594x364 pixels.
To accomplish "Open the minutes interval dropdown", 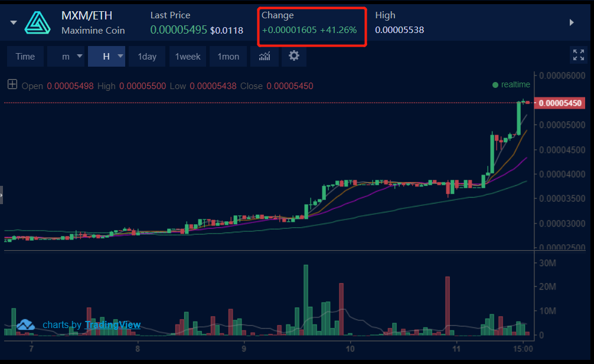I will [x=66, y=57].
